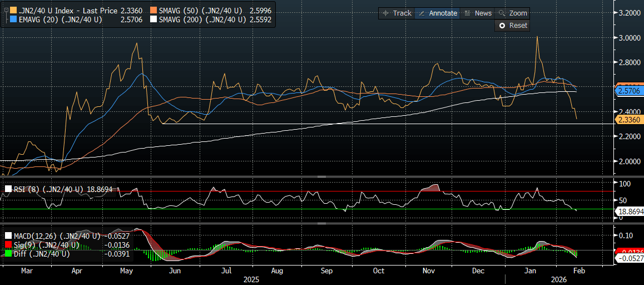Click the yellow Last Price legend swatch
644x285 pixels.
(x=13, y=10)
